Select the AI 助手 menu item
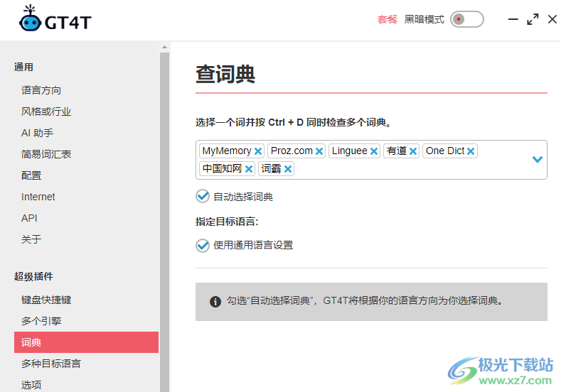Viewport: 561px width, 392px height. (37, 133)
